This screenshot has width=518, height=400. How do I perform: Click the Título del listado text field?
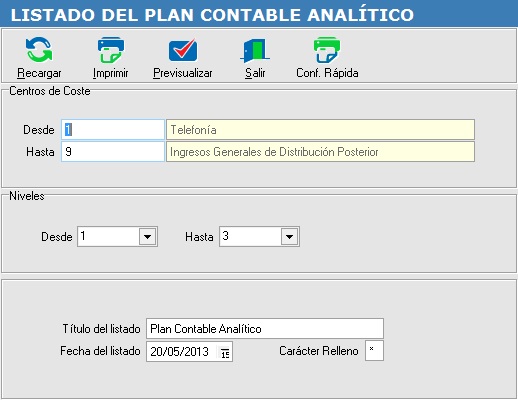[265, 329]
